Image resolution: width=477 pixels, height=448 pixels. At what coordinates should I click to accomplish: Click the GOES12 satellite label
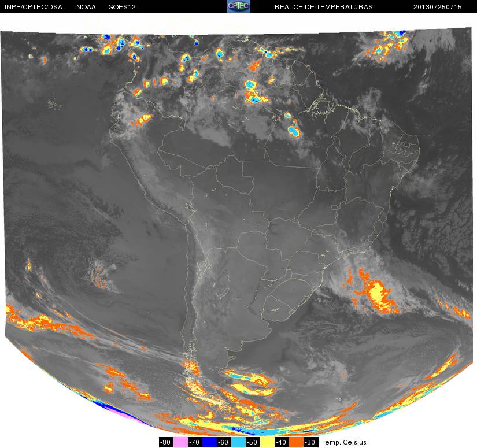[x=122, y=7]
